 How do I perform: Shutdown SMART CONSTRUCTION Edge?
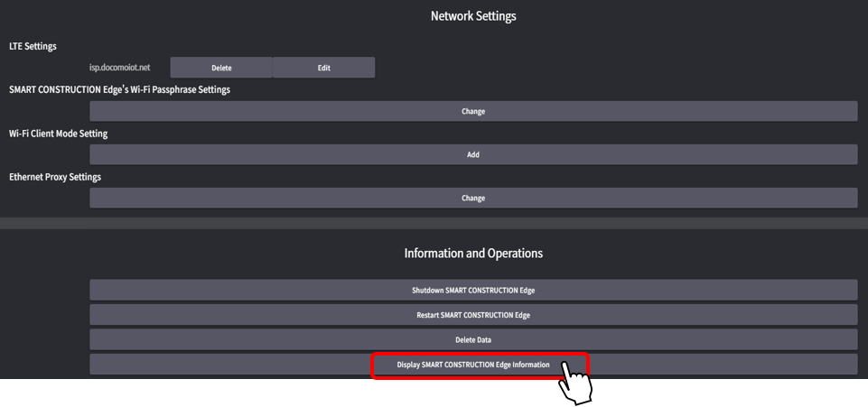(473, 290)
